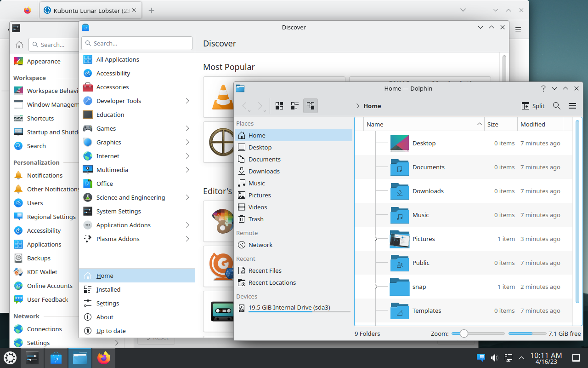The image size is (588, 368).
Task: Open Dolphin's hamburger menu
Action: (572, 106)
